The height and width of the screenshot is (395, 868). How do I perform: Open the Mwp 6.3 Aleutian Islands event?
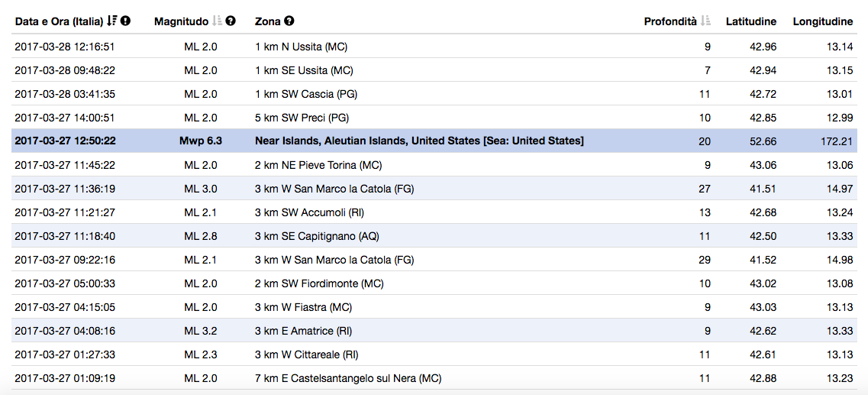pos(434,141)
